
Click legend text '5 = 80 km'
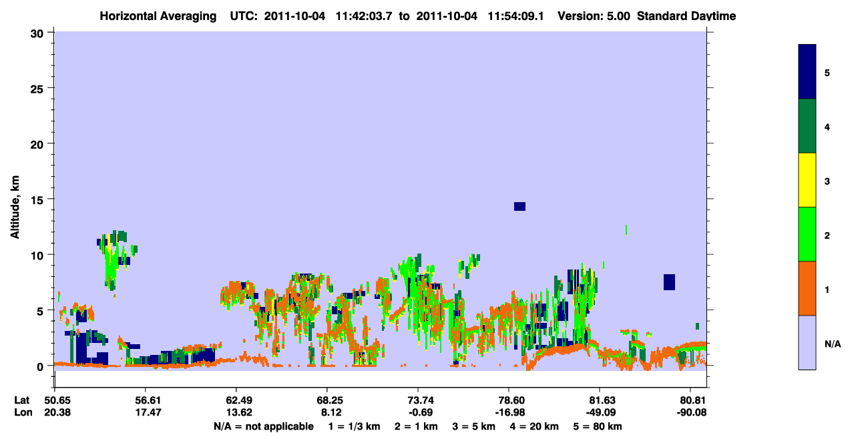click(x=598, y=426)
